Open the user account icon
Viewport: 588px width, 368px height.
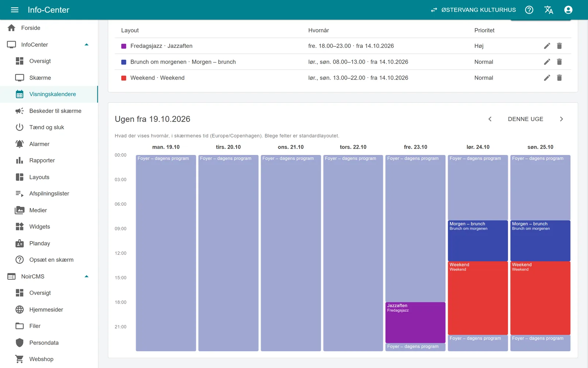click(568, 10)
